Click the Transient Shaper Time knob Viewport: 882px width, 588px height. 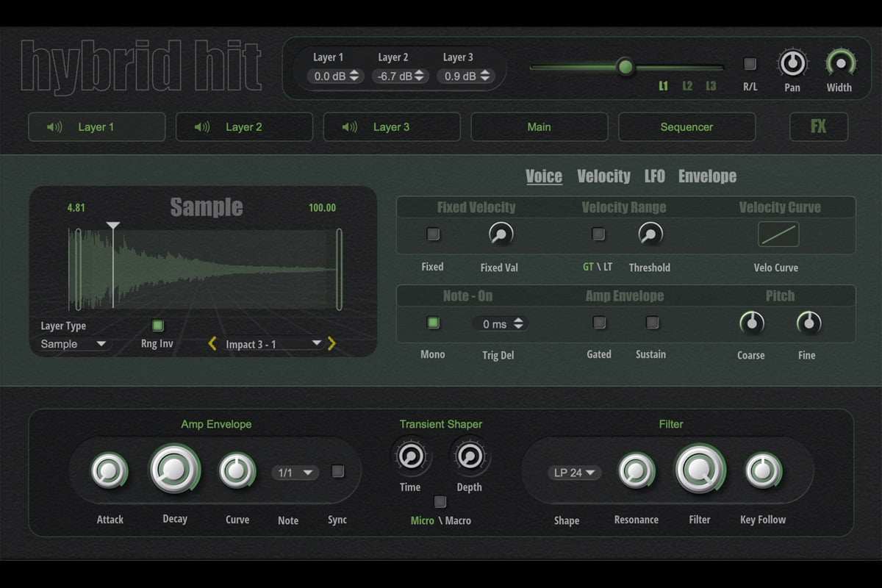click(410, 456)
